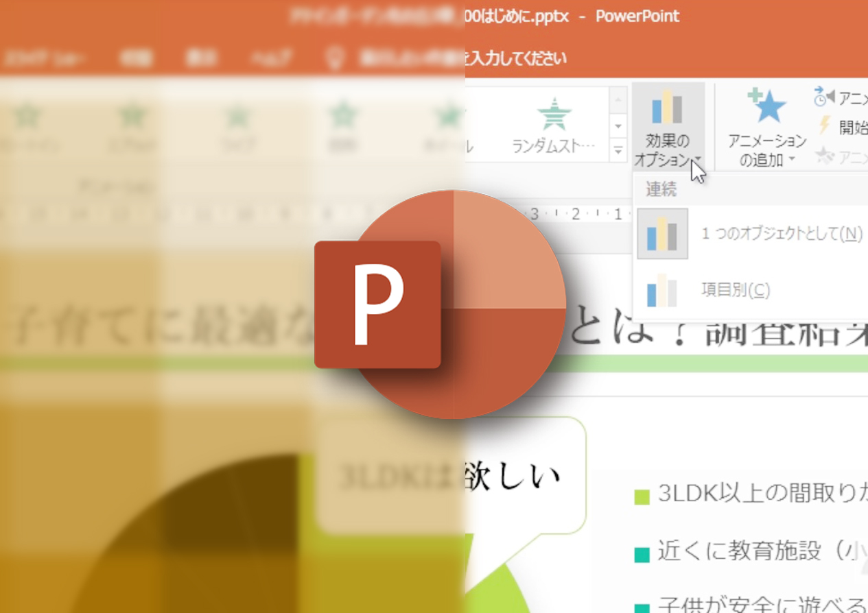Open the animation window via clock-speaker icon
Screen dimensions: 868x613
(x=823, y=97)
